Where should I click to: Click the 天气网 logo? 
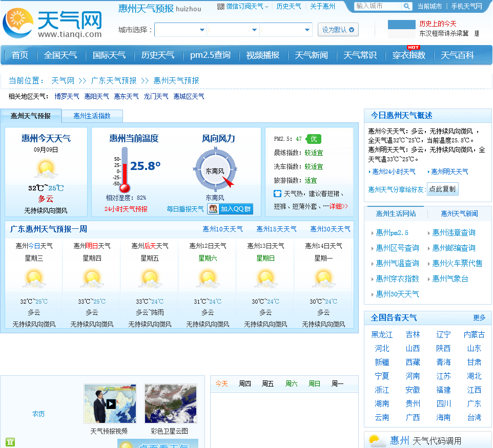(53, 23)
